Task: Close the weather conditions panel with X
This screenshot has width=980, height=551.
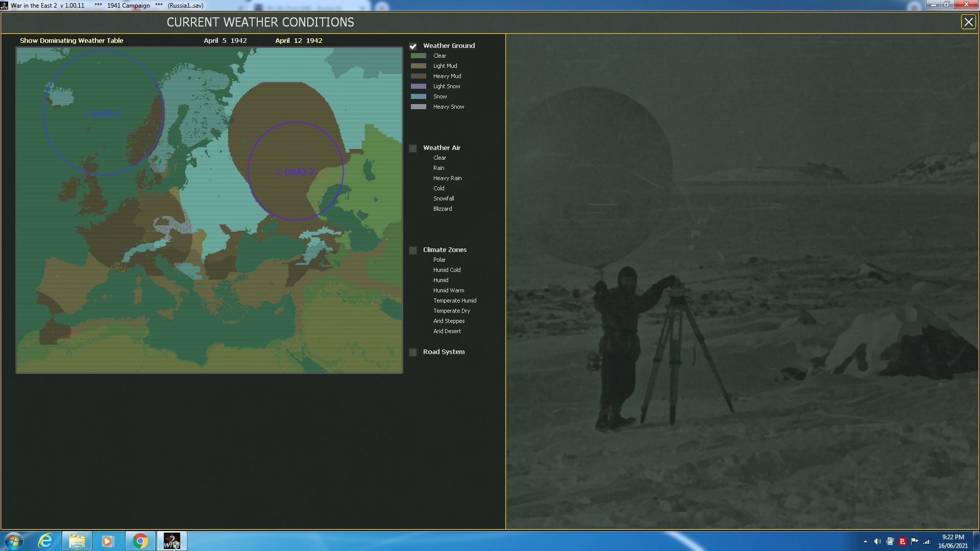Action: click(968, 22)
